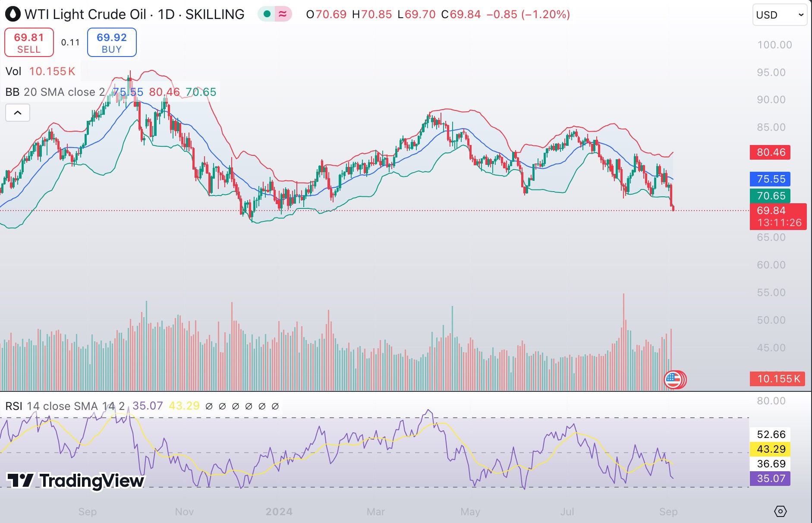Click the WTI Light Crude Oil symbol title
The height and width of the screenshot is (523, 812).
coord(134,14)
